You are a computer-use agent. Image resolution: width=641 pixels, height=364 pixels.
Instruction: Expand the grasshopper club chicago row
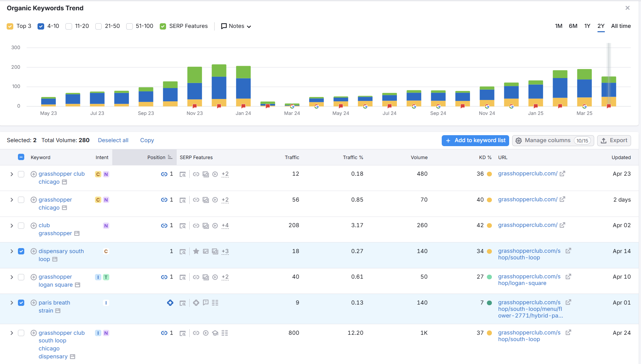[x=12, y=174]
